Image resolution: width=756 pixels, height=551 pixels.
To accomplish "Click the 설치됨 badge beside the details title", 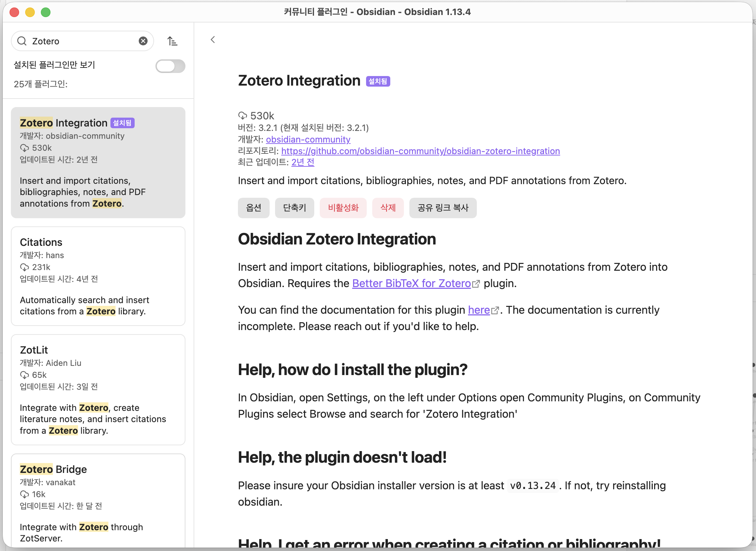I will [378, 81].
